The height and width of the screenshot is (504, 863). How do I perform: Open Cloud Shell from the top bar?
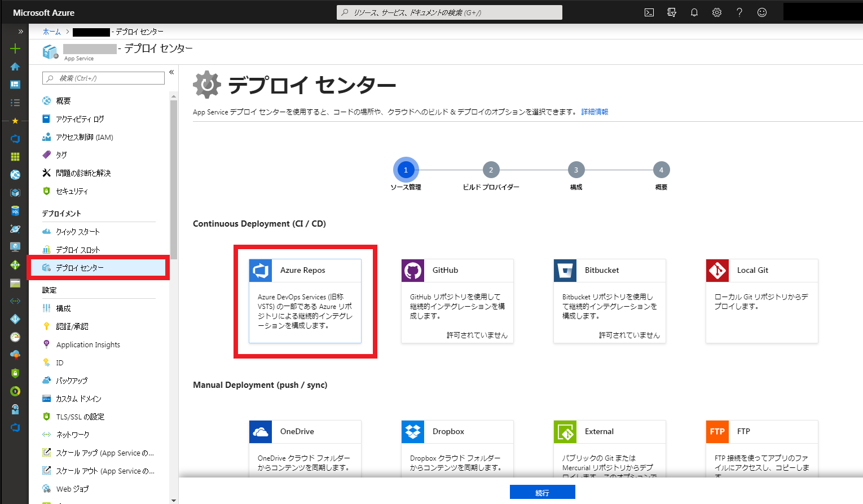[649, 12]
